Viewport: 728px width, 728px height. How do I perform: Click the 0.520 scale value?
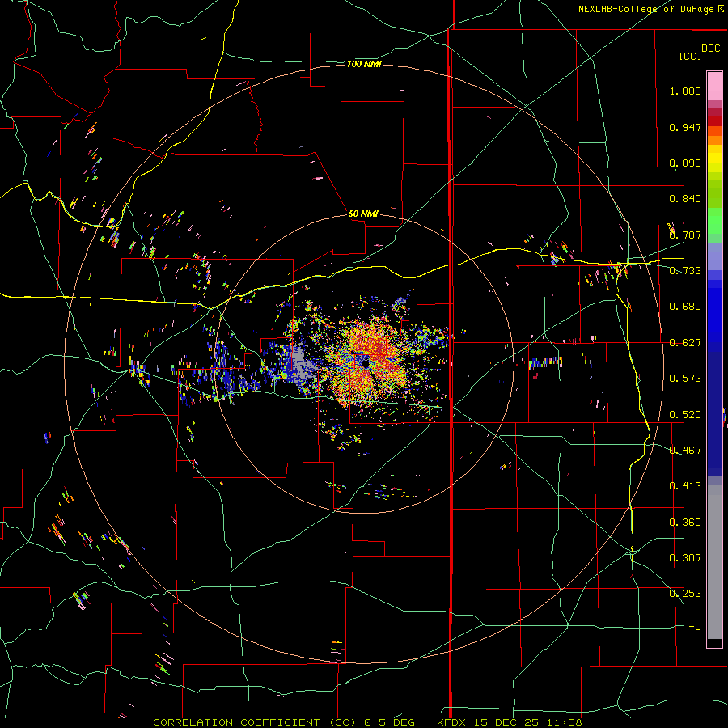[x=685, y=415]
